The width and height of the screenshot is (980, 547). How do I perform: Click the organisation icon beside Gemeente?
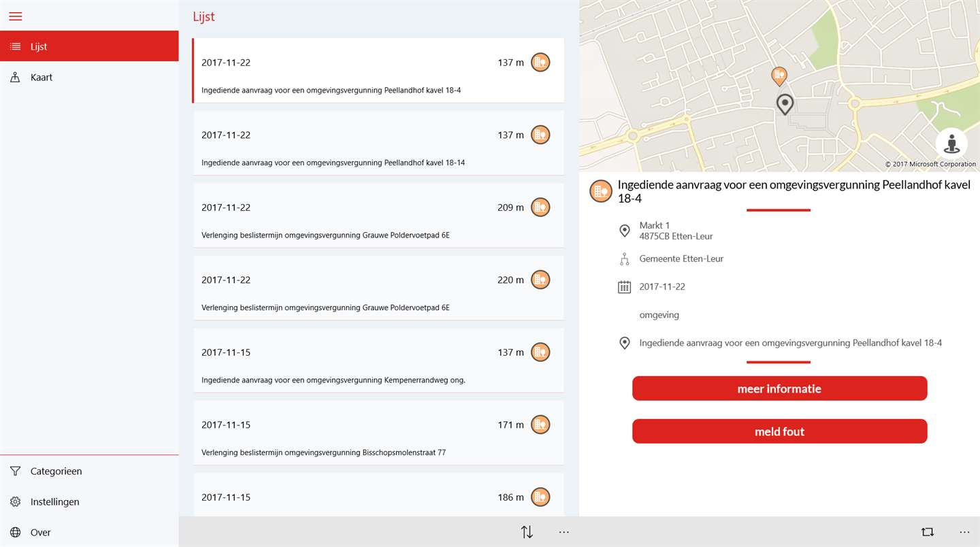[624, 259]
